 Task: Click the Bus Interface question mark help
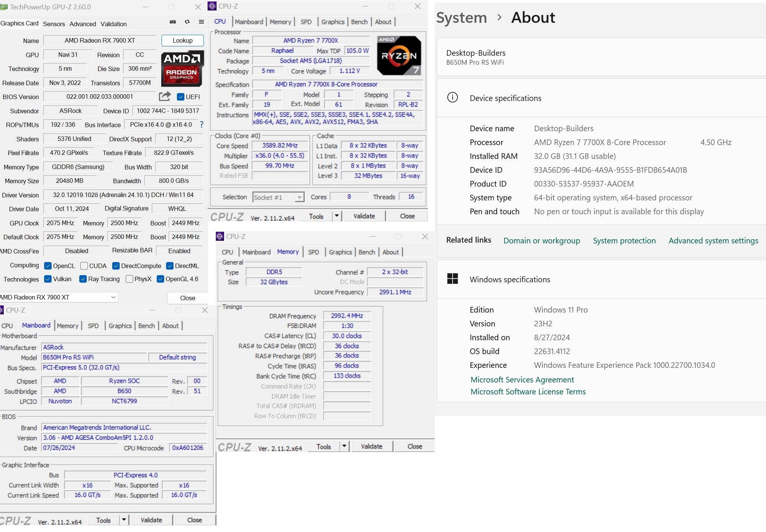tap(202, 124)
